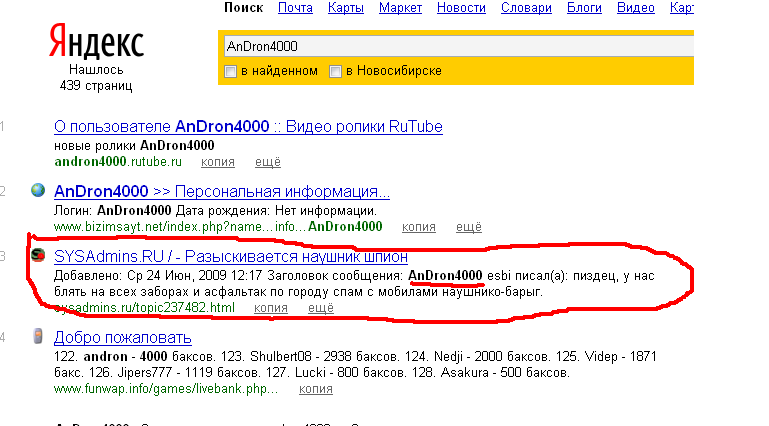The width and height of the screenshot is (769, 426).
Task: Open the Видео tab
Action: click(x=636, y=8)
